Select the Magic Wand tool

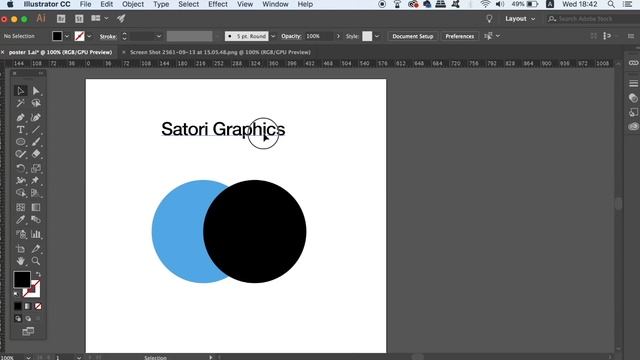[20, 103]
